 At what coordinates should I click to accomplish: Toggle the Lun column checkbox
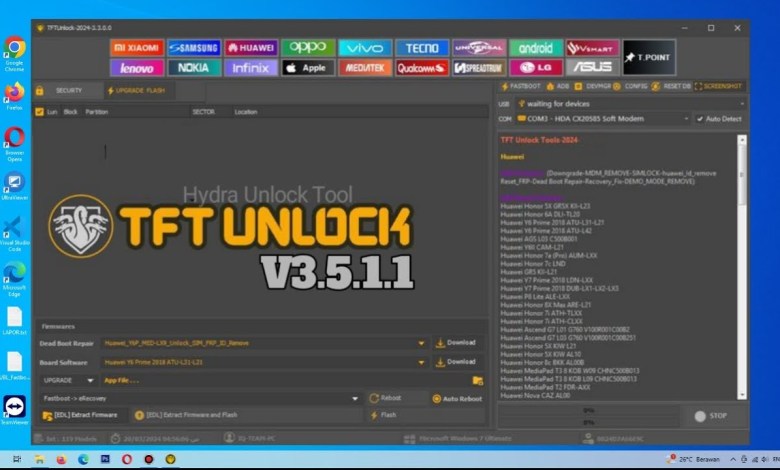click(x=40, y=112)
